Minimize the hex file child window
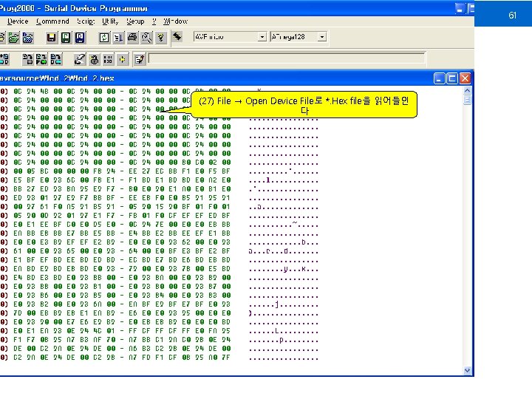This screenshot has width=532, height=399. click(439, 79)
